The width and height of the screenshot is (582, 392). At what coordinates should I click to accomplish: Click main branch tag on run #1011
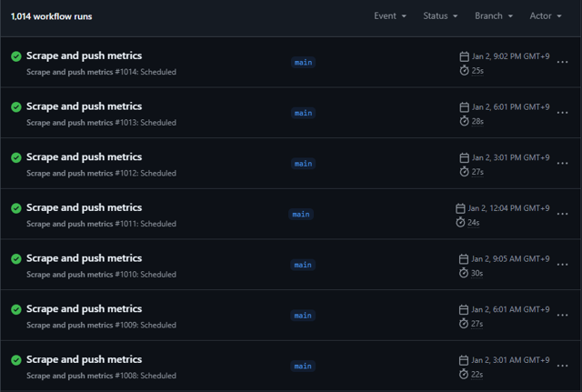(301, 215)
